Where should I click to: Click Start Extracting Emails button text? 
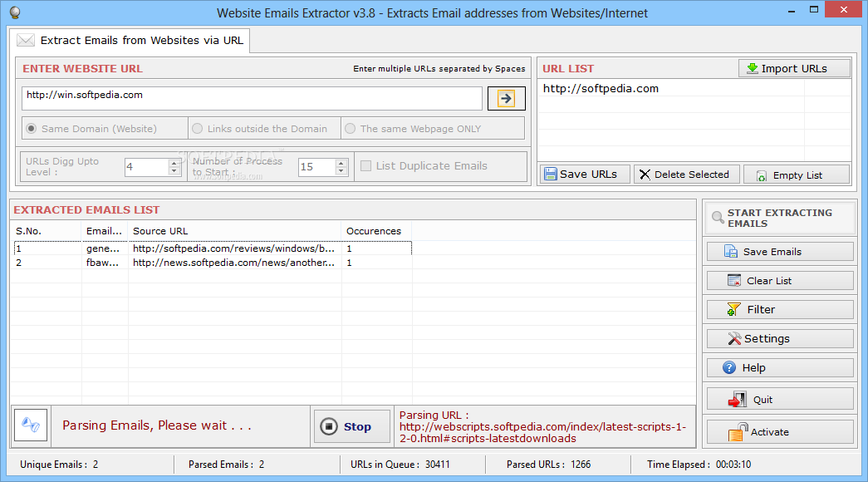pos(779,218)
